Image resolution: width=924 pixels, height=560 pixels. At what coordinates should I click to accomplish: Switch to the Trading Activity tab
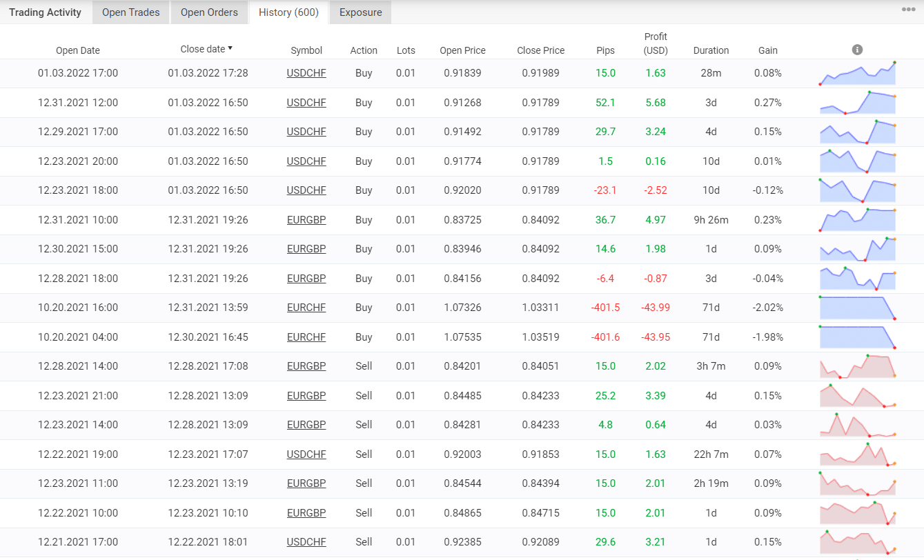45,12
